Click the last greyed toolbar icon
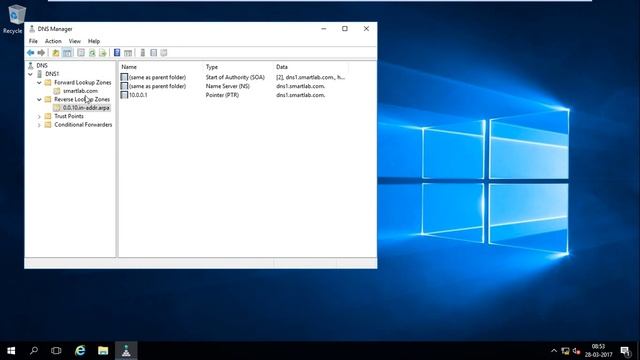640x360 pixels. coord(164,53)
